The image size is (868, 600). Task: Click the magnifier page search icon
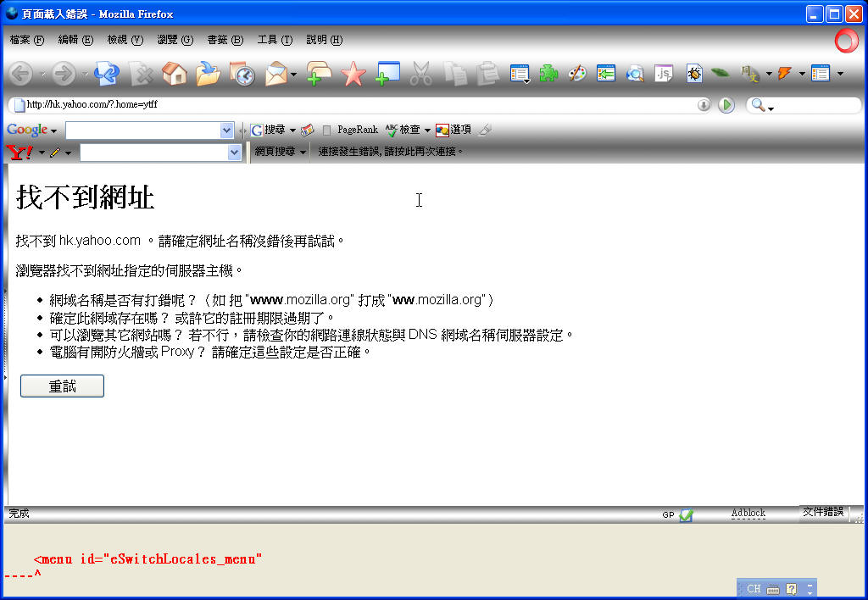[635, 73]
